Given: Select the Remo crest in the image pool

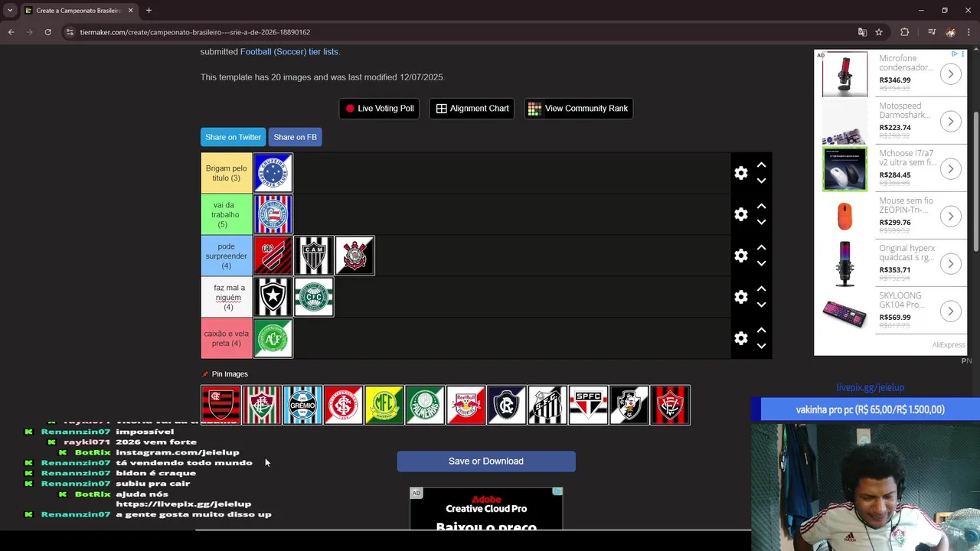Looking at the screenshot, I should (x=507, y=405).
